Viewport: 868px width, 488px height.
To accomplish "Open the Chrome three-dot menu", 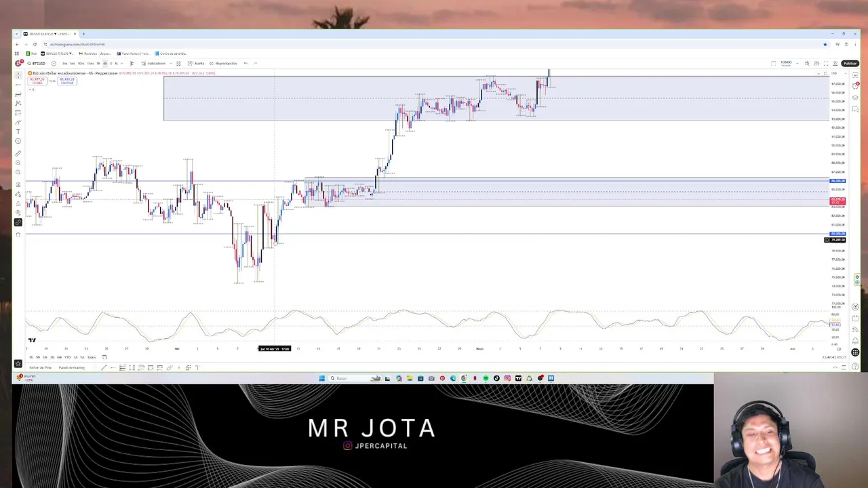I will click(x=856, y=44).
